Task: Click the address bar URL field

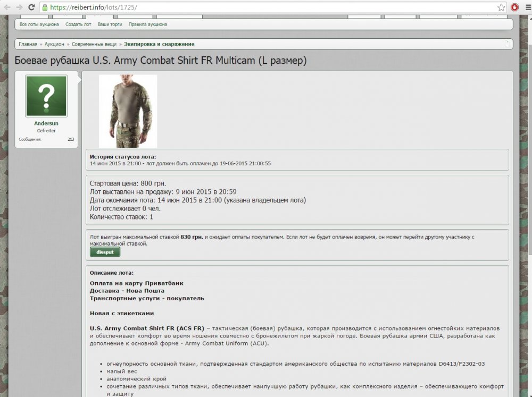Action: coord(266,7)
